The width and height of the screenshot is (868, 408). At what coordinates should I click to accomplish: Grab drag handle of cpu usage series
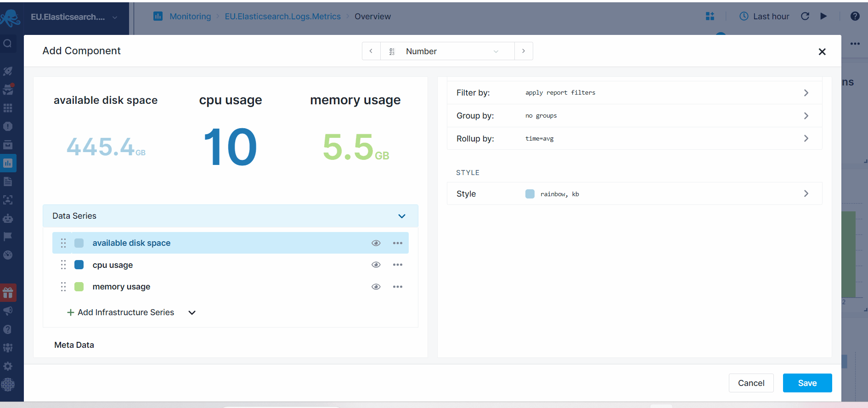63,265
